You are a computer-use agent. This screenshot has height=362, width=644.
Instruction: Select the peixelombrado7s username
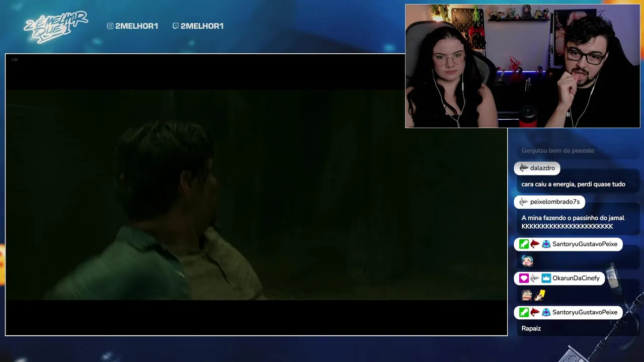click(x=554, y=202)
